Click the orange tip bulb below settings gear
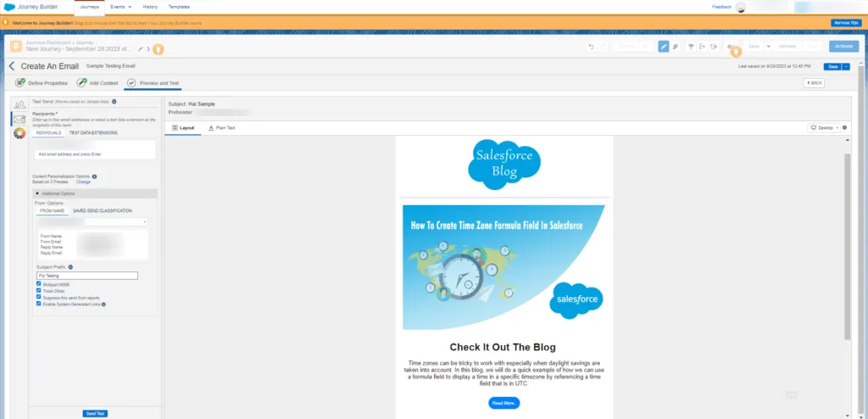 pyautogui.click(x=736, y=52)
